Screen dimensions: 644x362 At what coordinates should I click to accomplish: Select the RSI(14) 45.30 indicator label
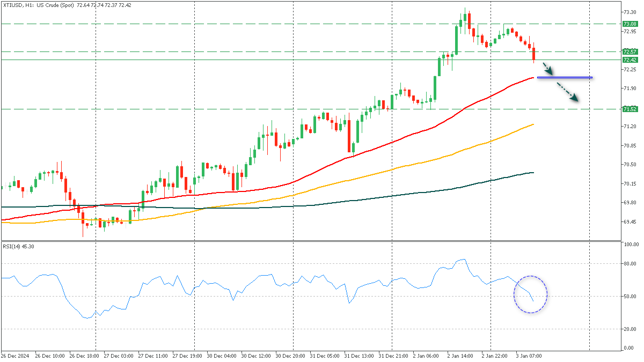click(18, 246)
